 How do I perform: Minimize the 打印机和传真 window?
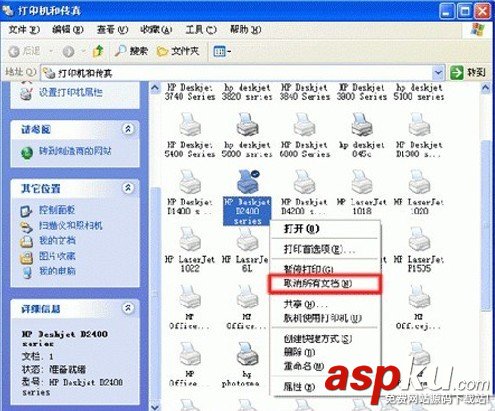point(447,11)
